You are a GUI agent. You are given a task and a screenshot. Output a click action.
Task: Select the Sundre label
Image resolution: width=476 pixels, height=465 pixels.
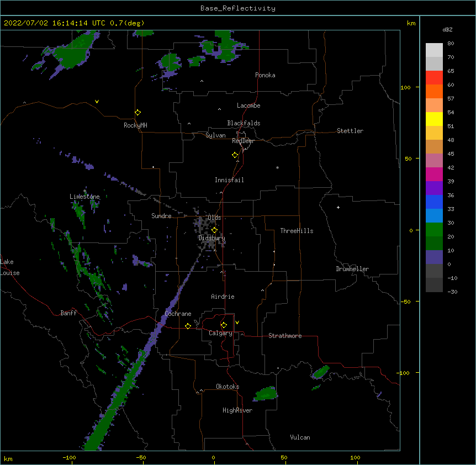click(161, 216)
